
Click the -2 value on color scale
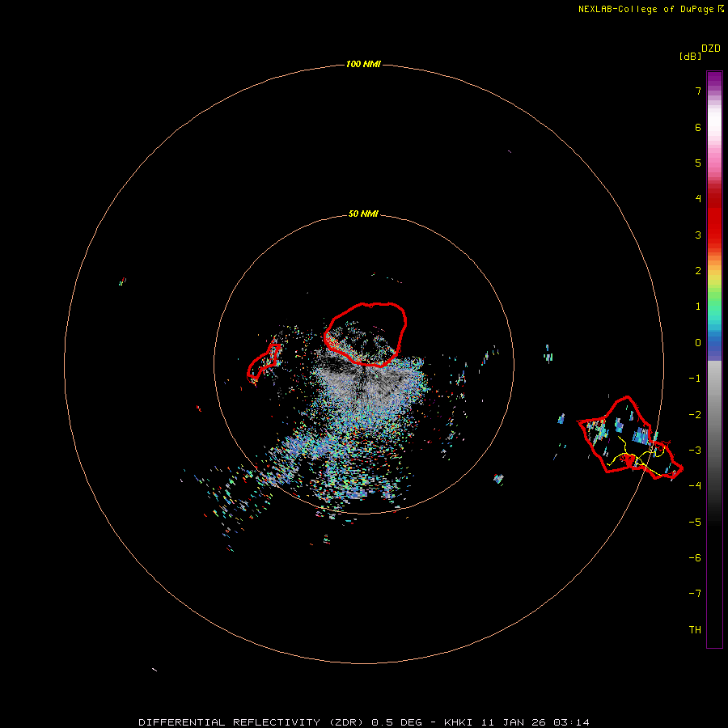pos(695,415)
